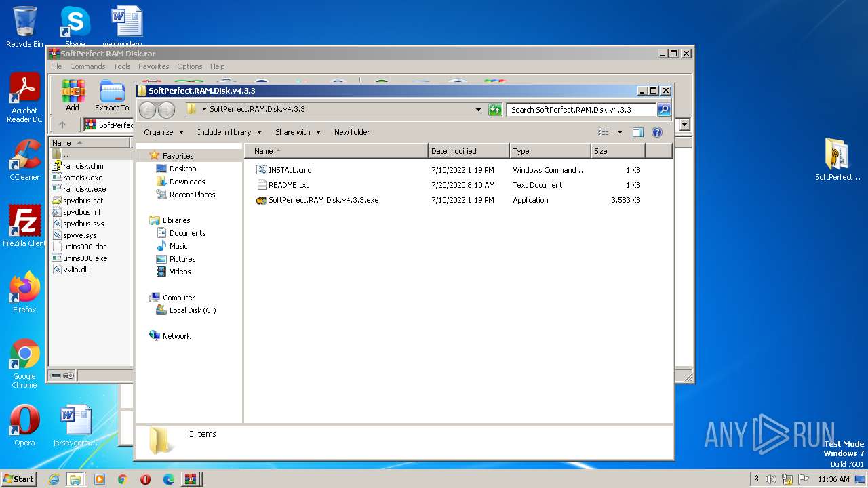868x488 pixels.
Task: Open Firefox desktop shortcut
Action: pos(24,293)
